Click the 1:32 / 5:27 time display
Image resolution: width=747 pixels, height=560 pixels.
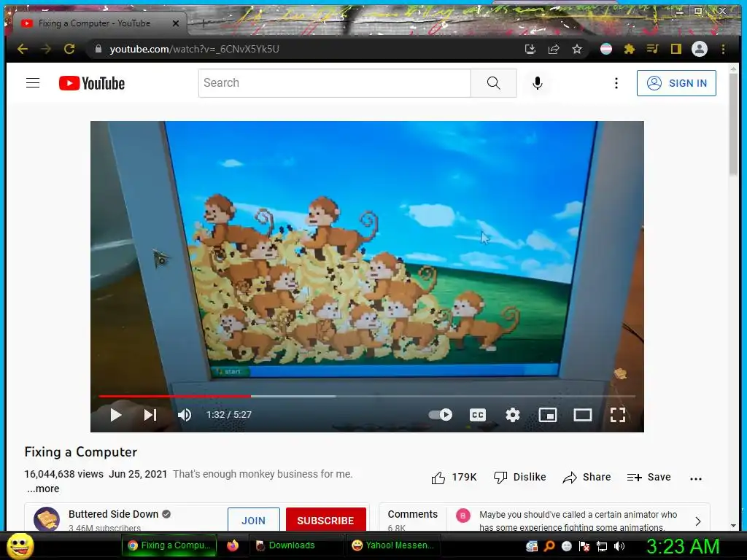pos(228,415)
